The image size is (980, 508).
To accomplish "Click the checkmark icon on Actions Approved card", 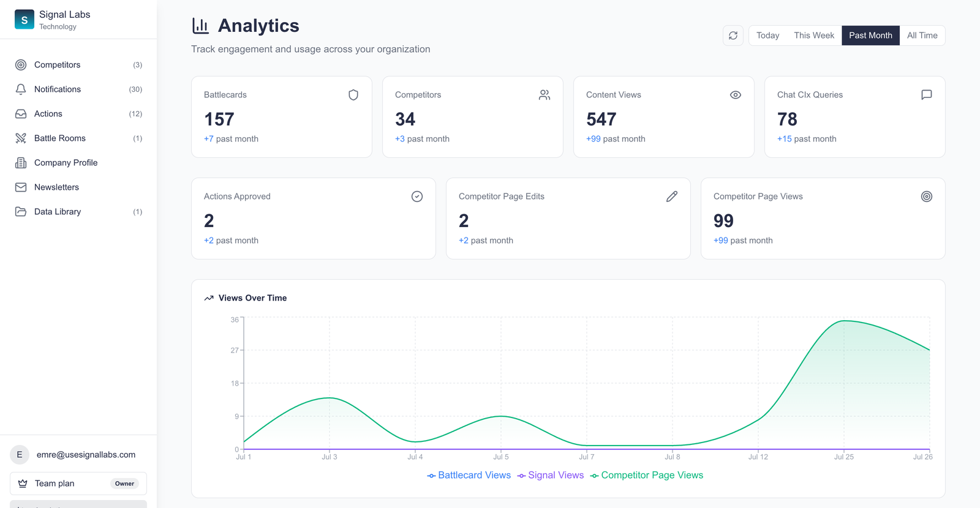I will click(x=417, y=196).
